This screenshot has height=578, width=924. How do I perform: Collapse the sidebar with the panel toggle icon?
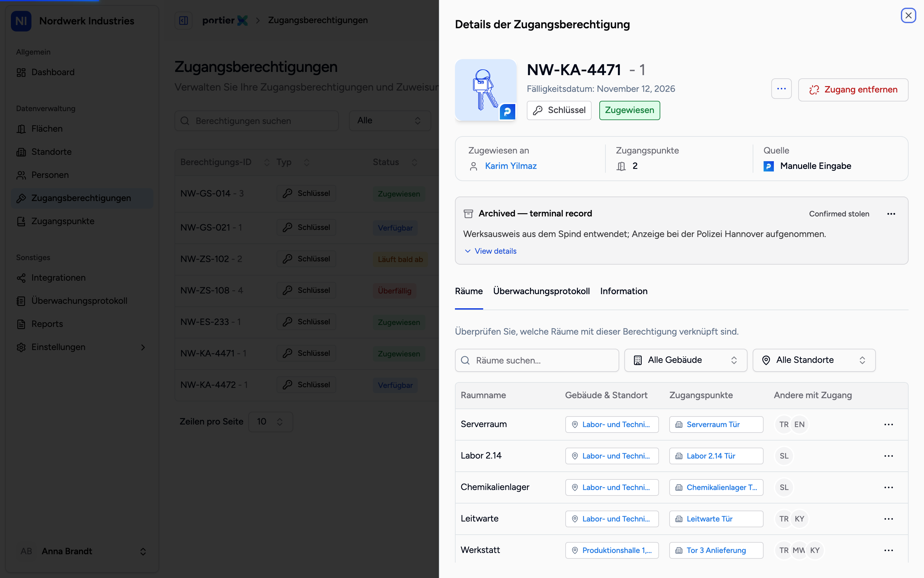pos(183,21)
